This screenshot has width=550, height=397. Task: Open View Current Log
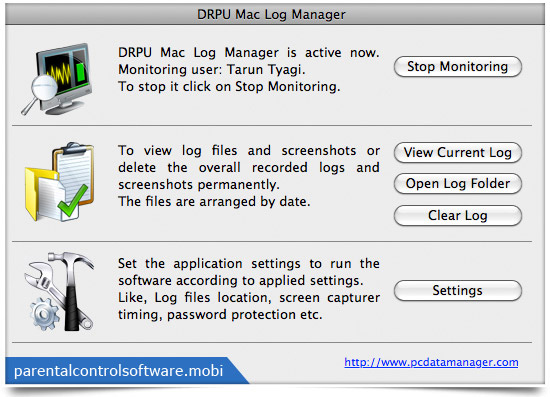pos(458,153)
